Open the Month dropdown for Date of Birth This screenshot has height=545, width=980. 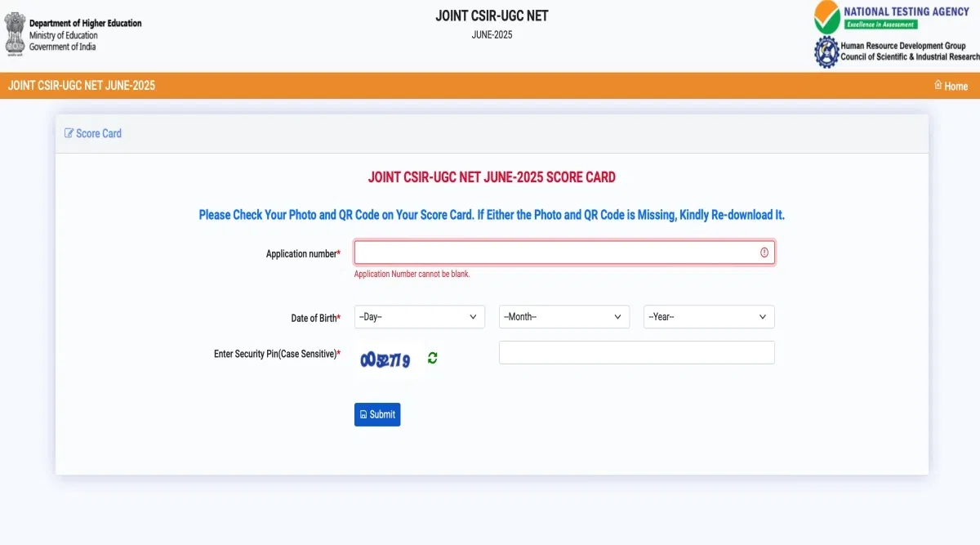pos(564,317)
